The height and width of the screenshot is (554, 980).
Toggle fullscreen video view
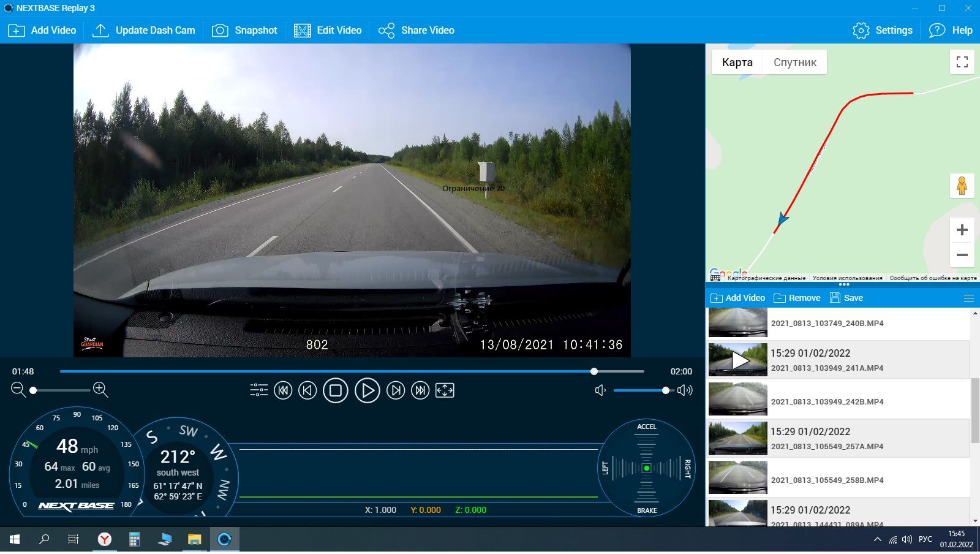pos(445,390)
